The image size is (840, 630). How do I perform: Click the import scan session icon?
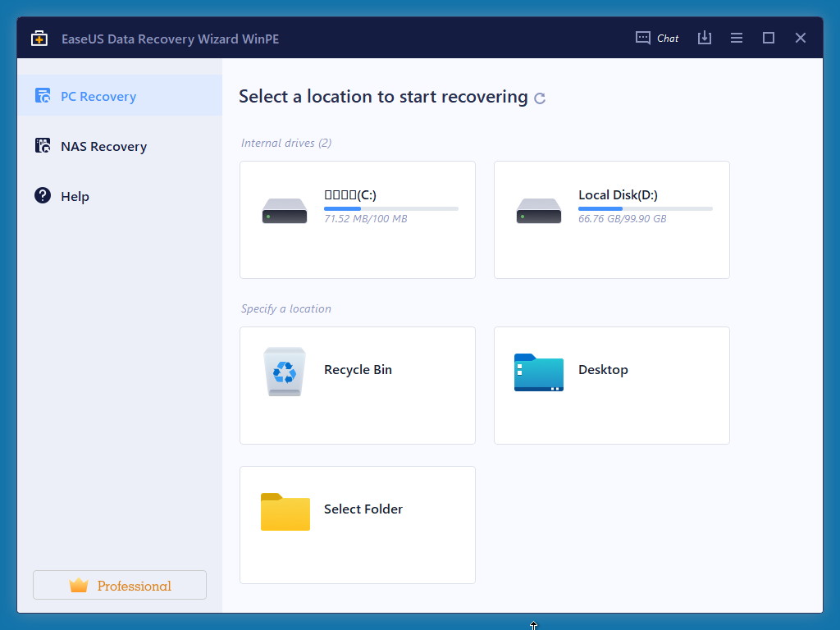[705, 38]
